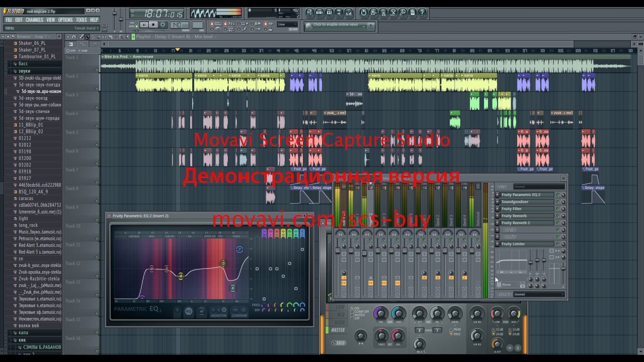Click the undo history shortcut icon

coord(364,13)
